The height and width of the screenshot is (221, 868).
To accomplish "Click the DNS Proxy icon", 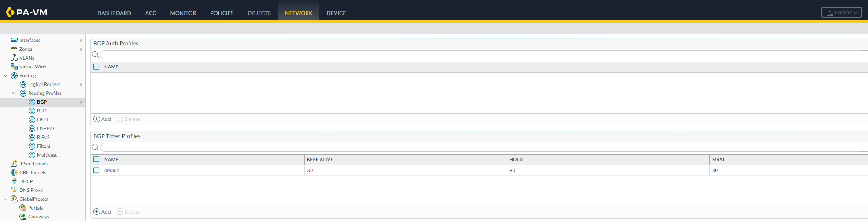I will (x=14, y=190).
